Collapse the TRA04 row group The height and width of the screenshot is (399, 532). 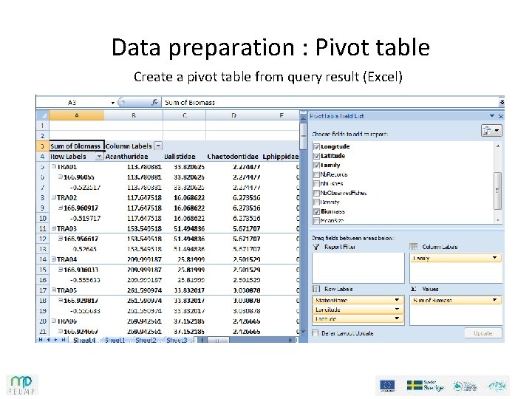click(x=54, y=259)
